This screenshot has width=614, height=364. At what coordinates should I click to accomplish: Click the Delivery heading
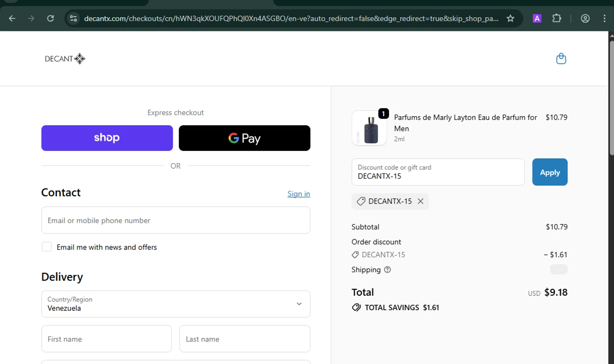(62, 277)
